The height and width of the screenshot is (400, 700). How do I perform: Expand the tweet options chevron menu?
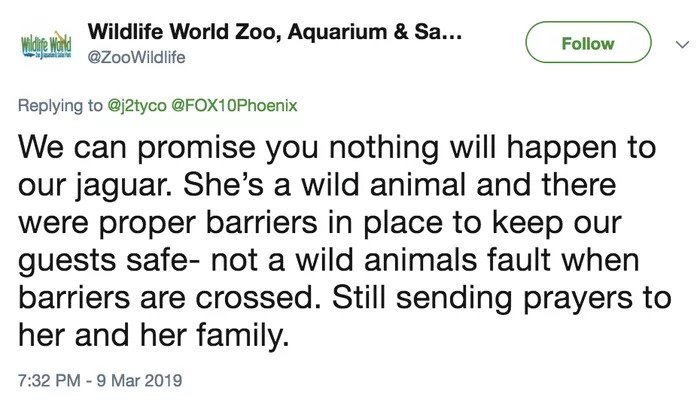click(682, 44)
